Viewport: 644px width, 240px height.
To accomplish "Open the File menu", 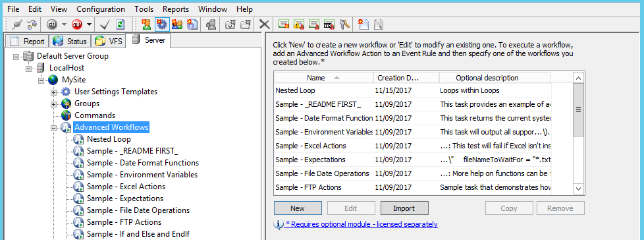I will [13, 9].
